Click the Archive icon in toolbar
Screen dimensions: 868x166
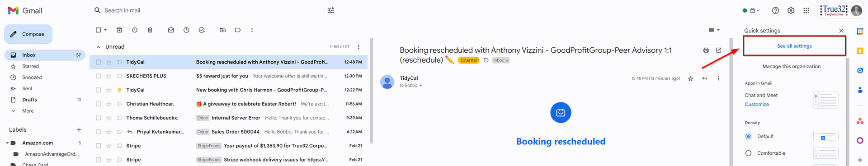pyautogui.click(x=119, y=30)
